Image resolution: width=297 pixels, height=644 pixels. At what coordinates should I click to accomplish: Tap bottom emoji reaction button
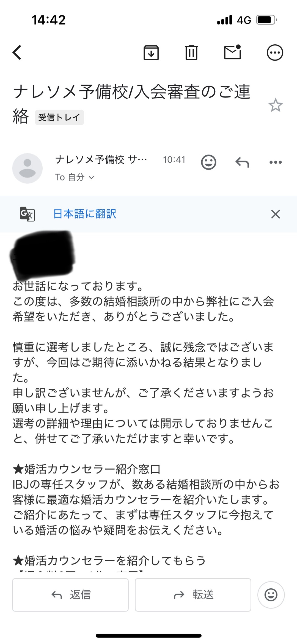271,595
